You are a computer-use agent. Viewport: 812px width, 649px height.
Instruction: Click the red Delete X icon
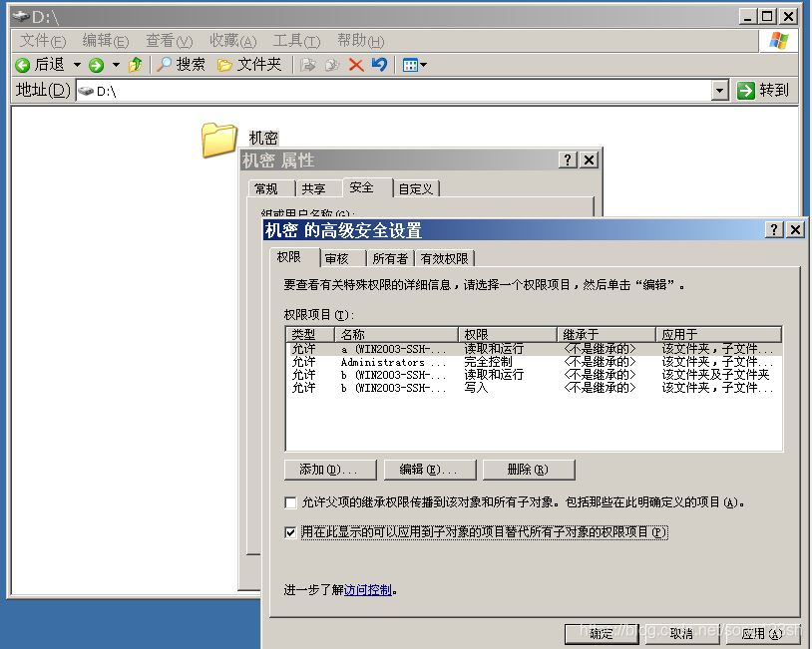356,65
